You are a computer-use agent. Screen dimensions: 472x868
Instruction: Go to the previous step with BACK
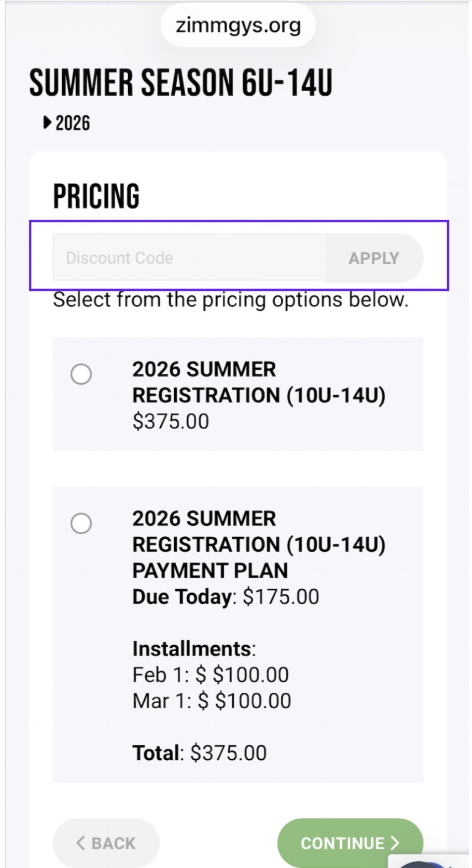106,843
